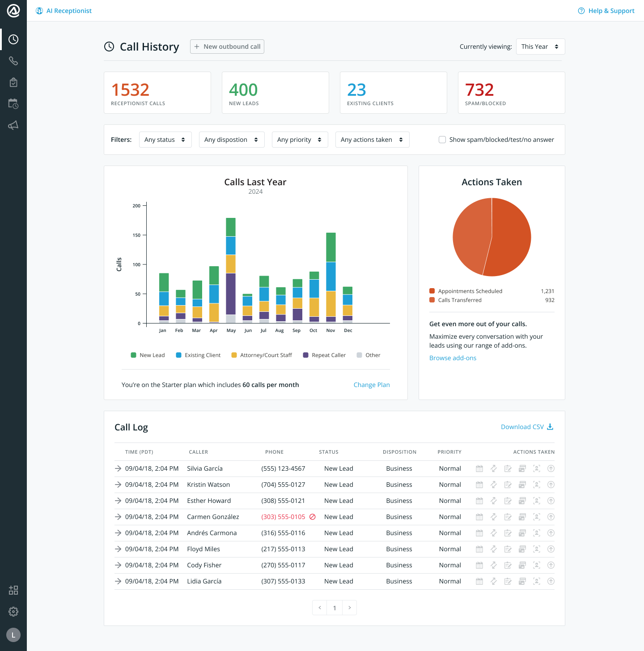Open the settings gear in the sidebar
The width and height of the screenshot is (644, 651).
tap(13, 612)
